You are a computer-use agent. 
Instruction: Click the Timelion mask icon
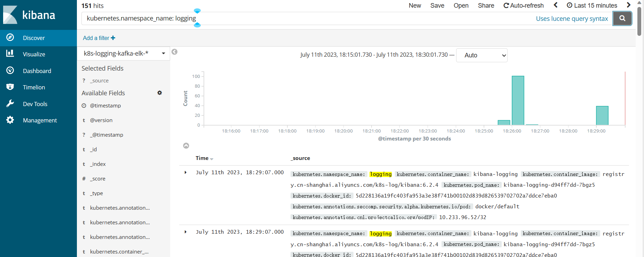pyautogui.click(x=10, y=87)
